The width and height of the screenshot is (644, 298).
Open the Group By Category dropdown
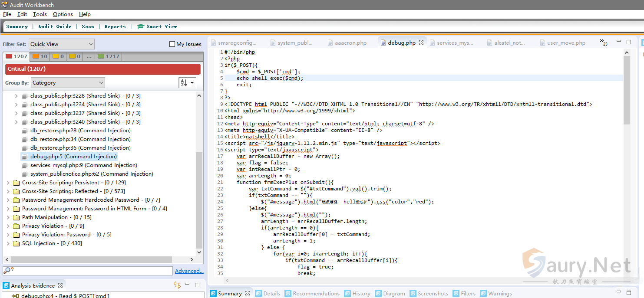pyautogui.click(x=68, y=83)
